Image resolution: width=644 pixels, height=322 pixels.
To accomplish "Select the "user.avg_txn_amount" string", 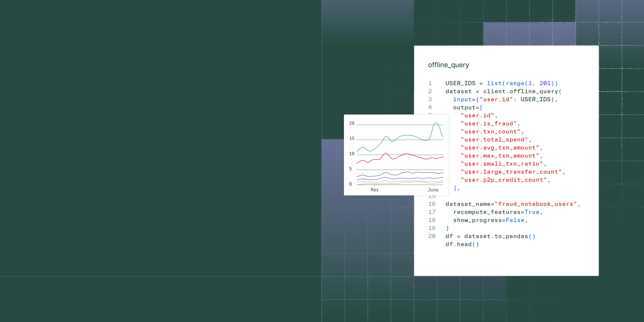I will coord(500,148).
